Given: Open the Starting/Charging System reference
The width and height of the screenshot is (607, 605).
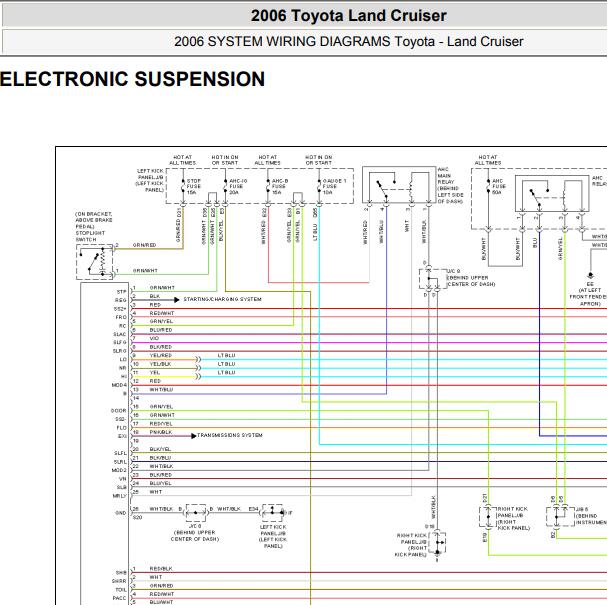Looking at the screenshot, I should pos(222,299).
